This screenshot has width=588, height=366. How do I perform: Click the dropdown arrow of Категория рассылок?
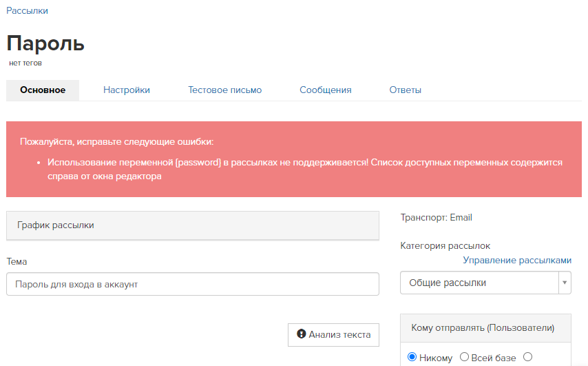[565, 283]
